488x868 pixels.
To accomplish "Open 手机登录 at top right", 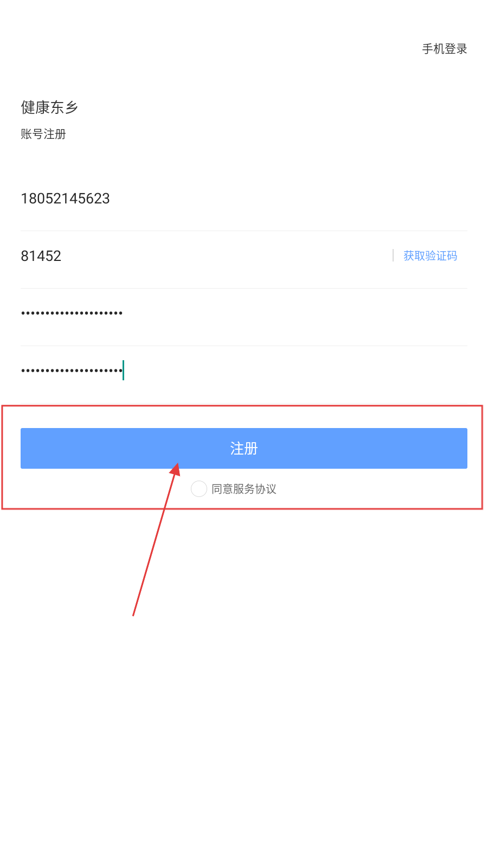I will (445, 49).
